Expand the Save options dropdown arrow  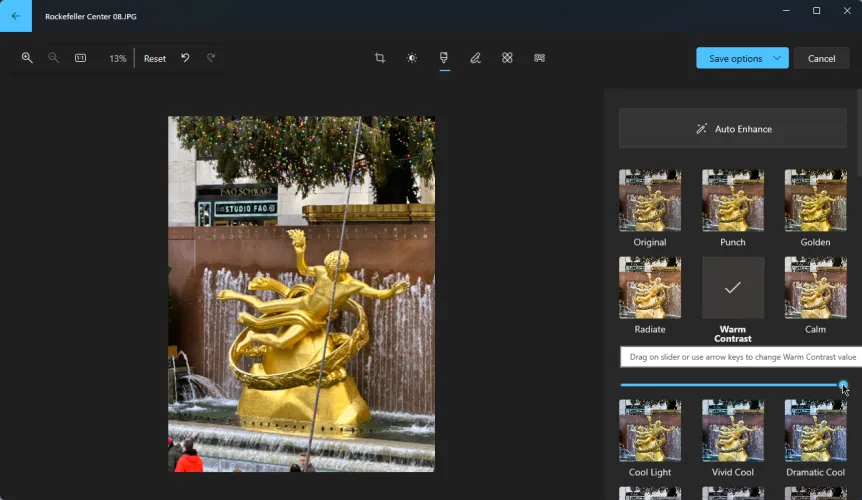[776, 58]
